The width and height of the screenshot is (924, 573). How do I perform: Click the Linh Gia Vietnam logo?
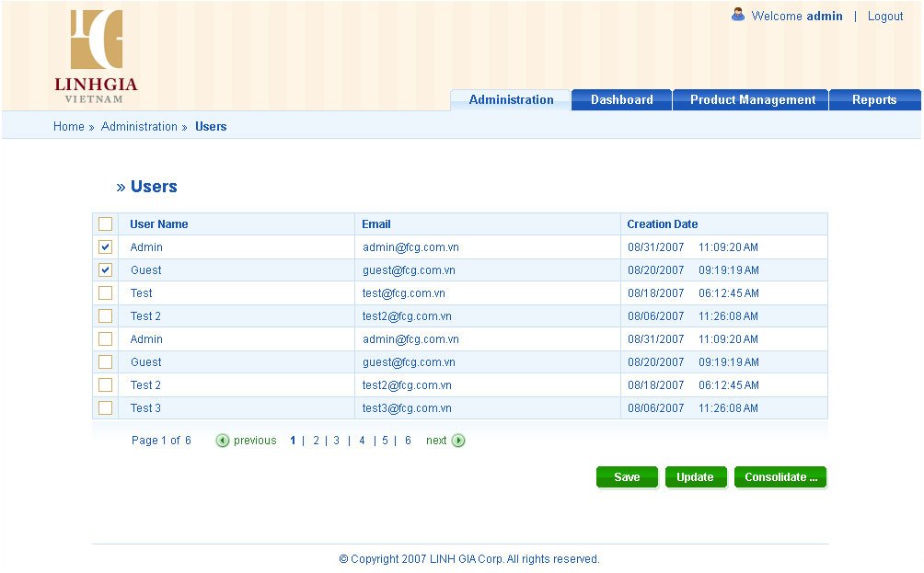96,57
